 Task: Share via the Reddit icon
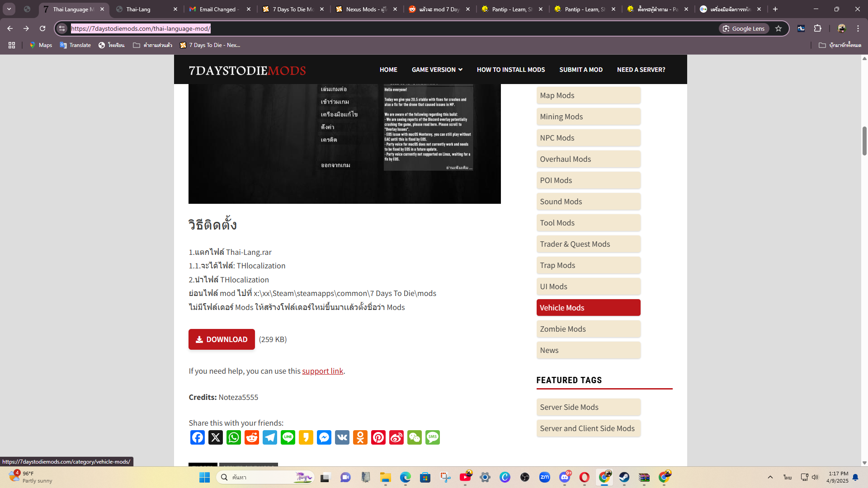(252, 437)
